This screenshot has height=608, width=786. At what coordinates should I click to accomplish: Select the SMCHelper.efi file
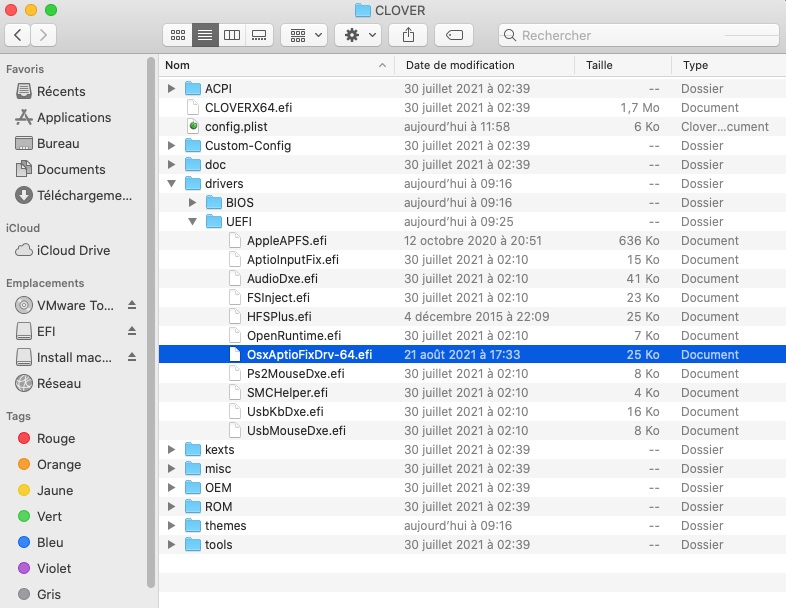point(472,393)
